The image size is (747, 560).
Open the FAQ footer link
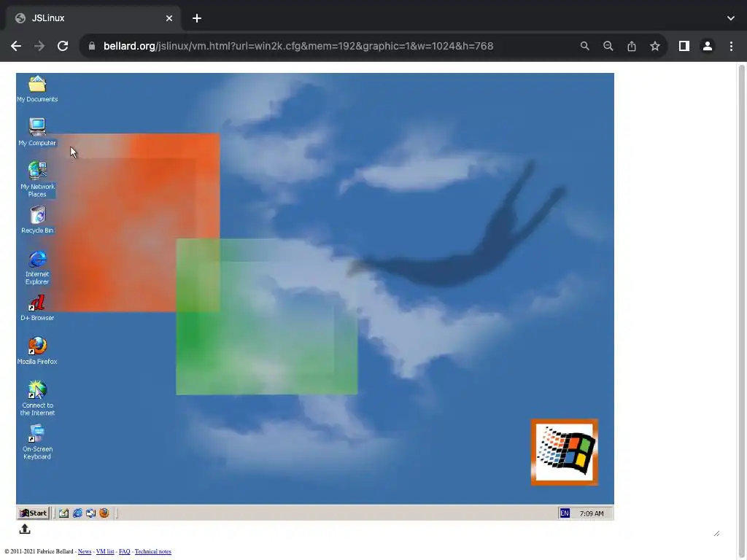point(124,551)
